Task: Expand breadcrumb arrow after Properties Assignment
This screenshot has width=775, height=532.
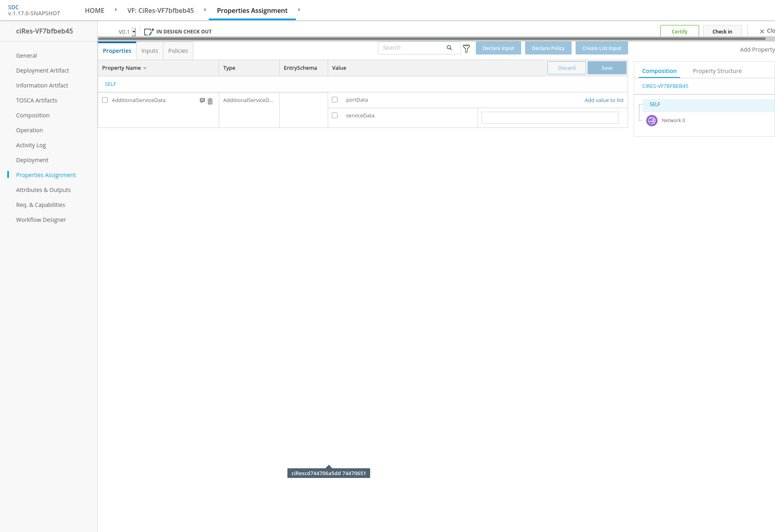Action: click(299, 10)
